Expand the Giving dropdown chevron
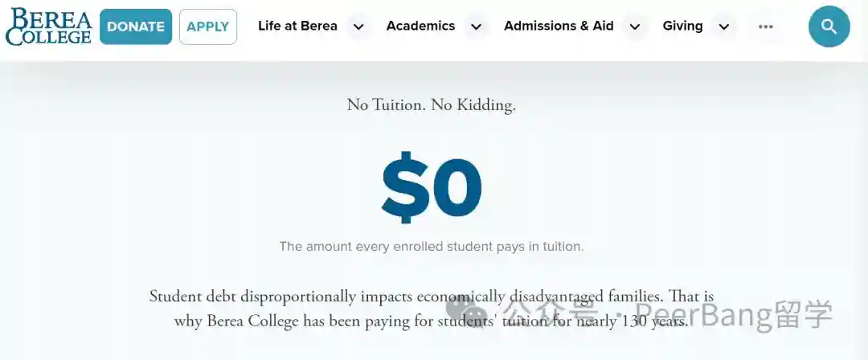This screenshot has height=360, width=868. 723,27
